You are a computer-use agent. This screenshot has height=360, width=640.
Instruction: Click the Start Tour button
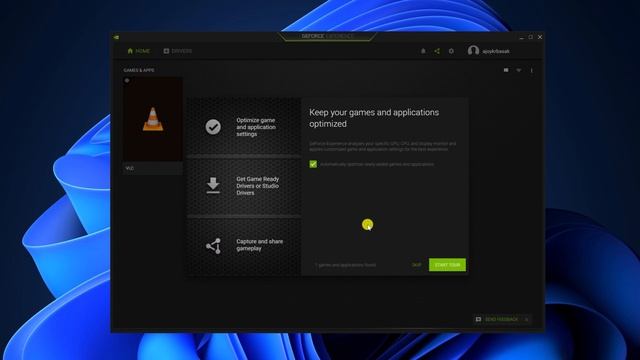tap(447, 265)
